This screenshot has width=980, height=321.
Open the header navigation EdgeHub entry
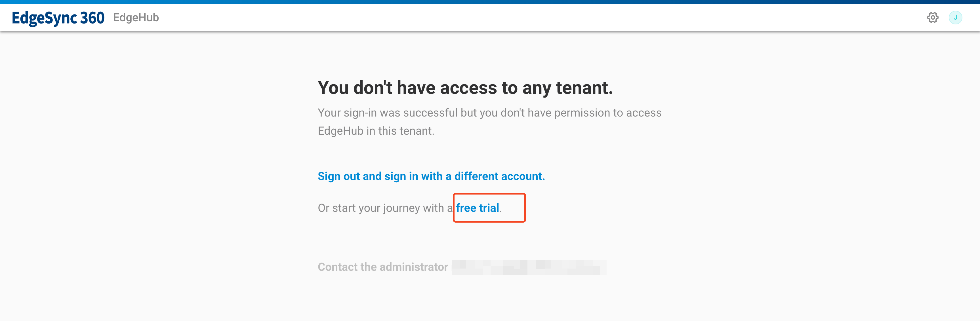click(x=136, y=18)
